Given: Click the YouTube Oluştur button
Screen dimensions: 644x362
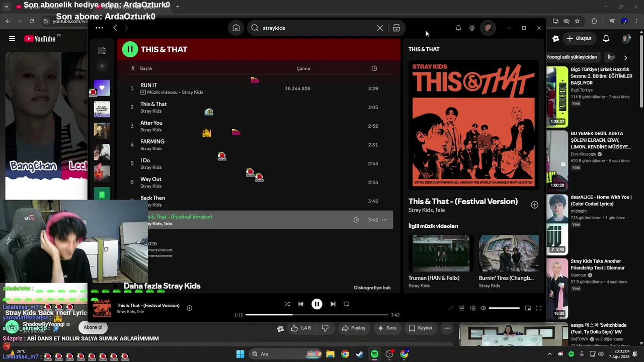Looking at the screenshot, I should (x=579, y=39).
